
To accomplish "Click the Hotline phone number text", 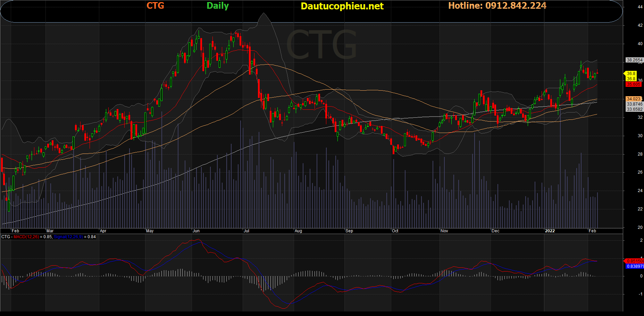I will click(497, 6).
